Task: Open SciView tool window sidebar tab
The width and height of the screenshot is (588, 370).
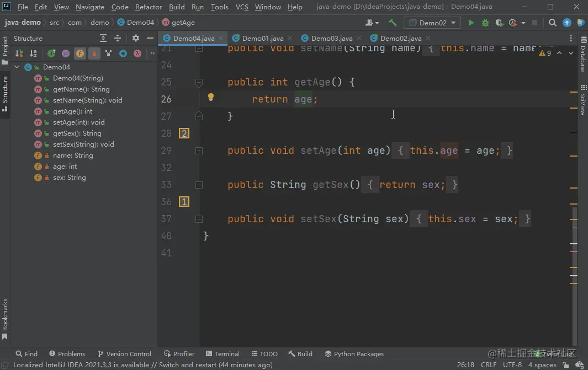Action: (582, 100)
